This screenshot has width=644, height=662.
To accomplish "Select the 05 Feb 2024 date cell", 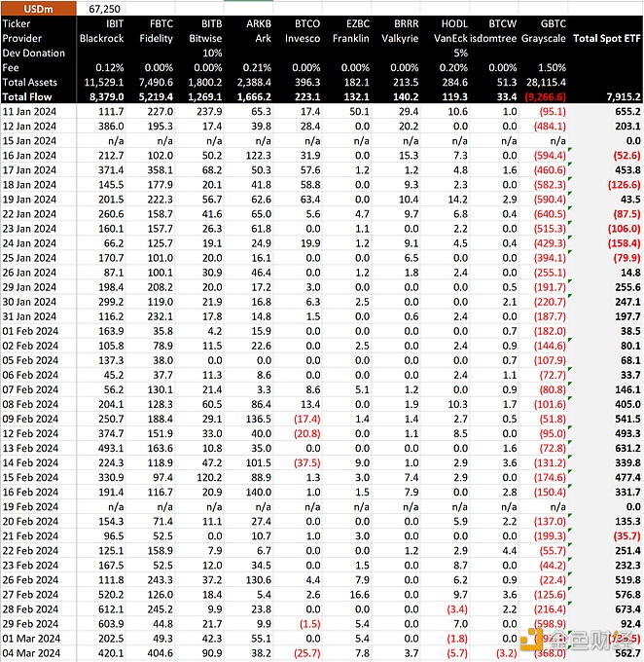I will pos(30,360).
